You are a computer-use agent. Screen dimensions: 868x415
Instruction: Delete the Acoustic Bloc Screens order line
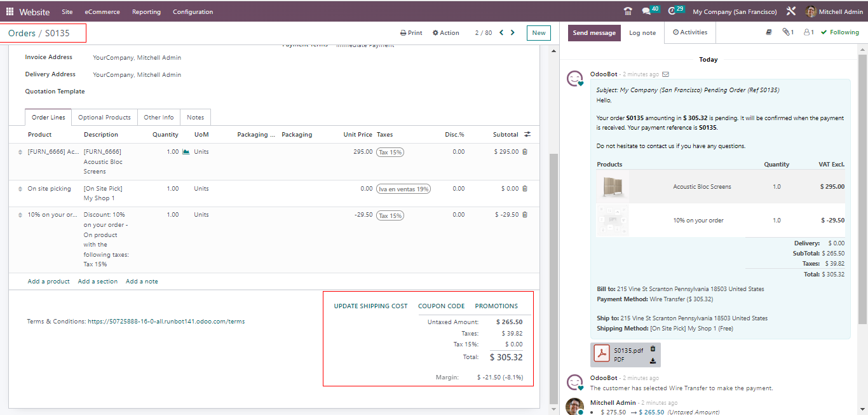tap(525, 152)
